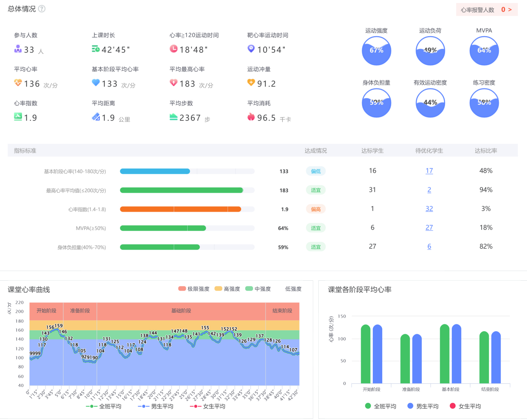Open the 6 待优化学生 link
This screenshot has width=527, height=420.
[x=429, y=247]
